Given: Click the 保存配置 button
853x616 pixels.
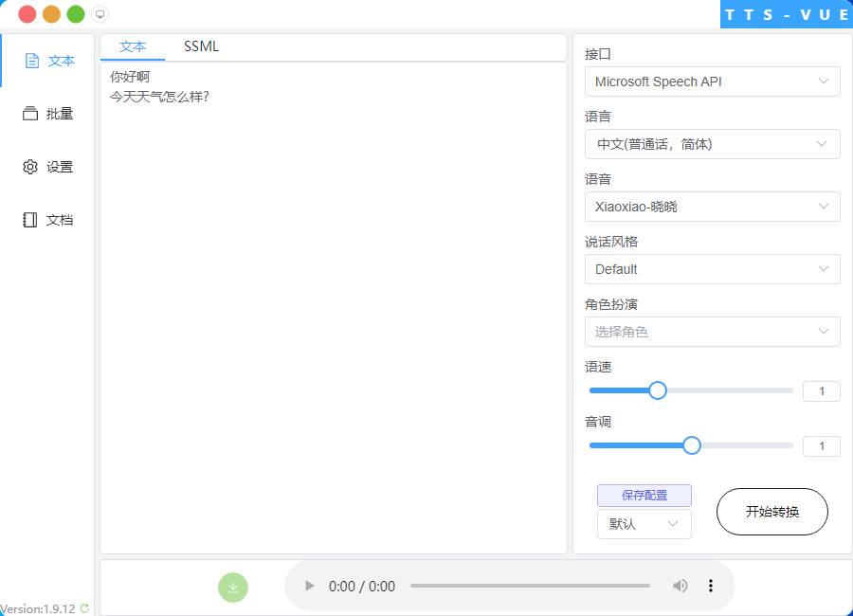Looking at the screenshot, I should (644, 496).
